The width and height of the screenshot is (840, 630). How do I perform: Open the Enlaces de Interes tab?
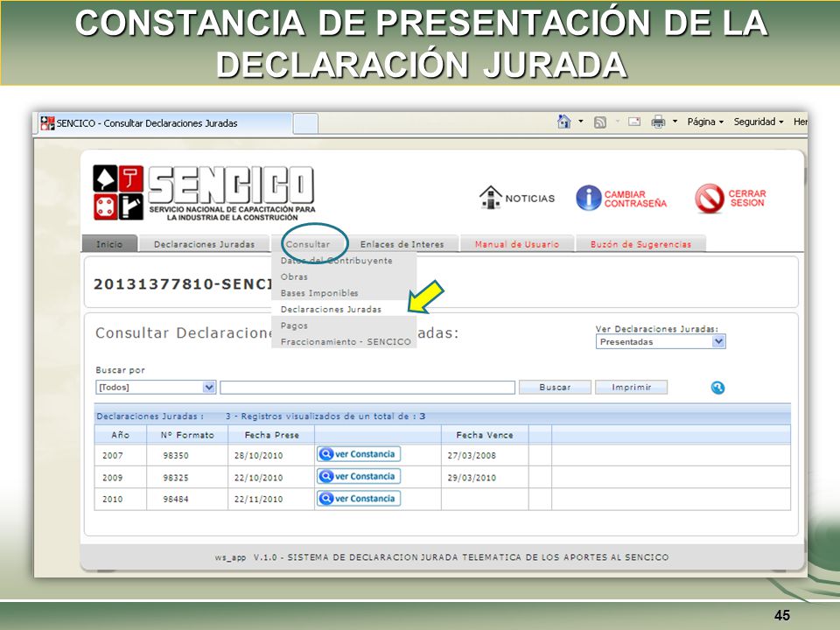pos(402,244)
